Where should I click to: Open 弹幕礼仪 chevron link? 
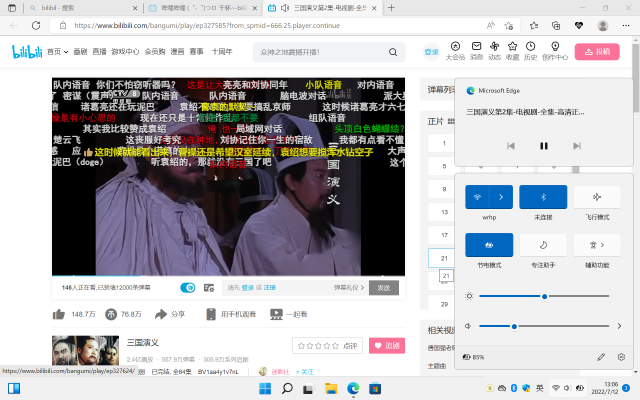(349, 288)
